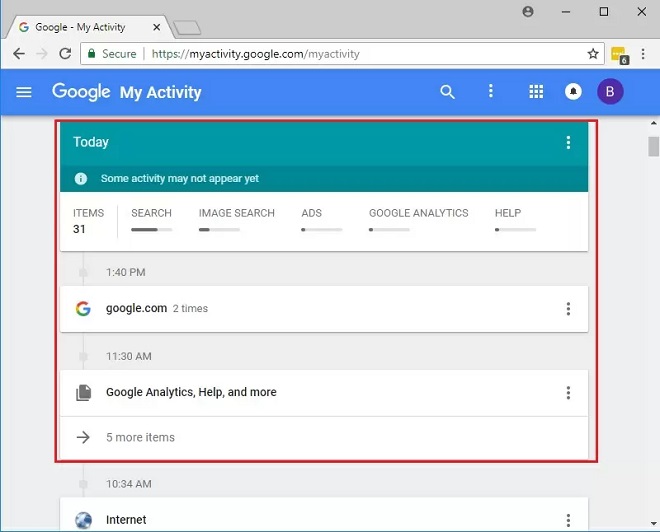This screenshot has height=532, width=660.
Task: Click the purple B account avatar
Action: click(x=610, y=92)
